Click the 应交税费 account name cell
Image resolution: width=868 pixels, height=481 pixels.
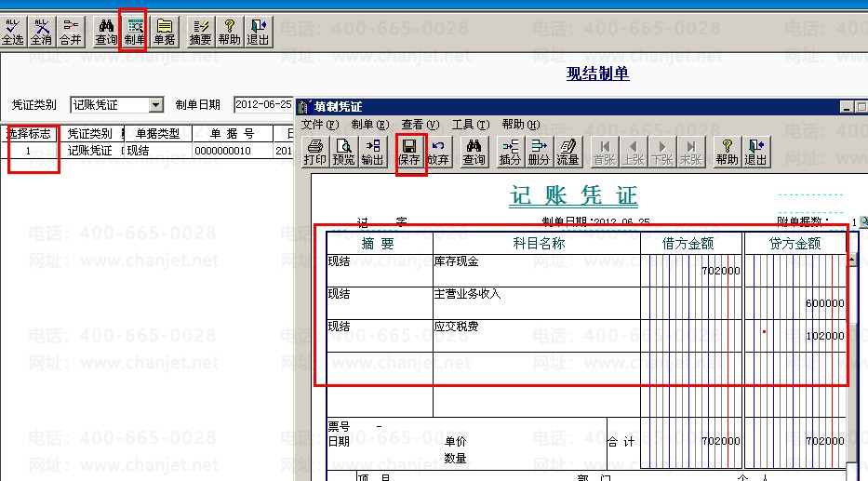coord(537,336)
